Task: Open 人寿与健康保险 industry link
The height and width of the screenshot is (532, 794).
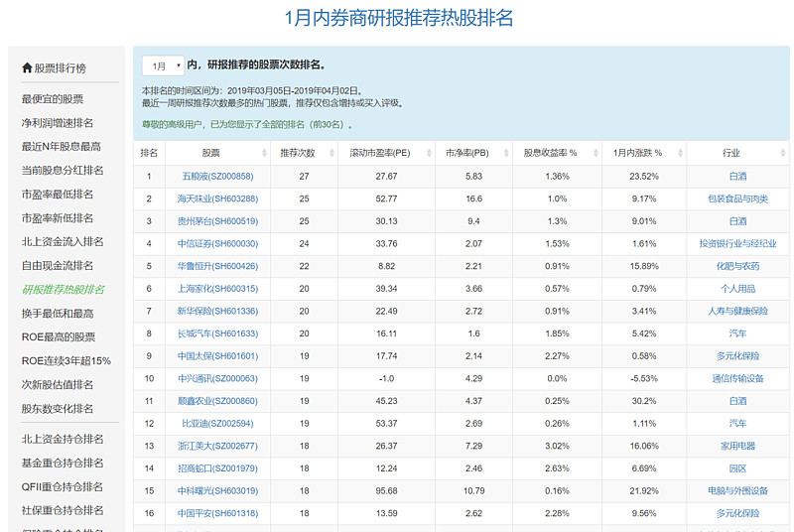Action: tap(737, 311)
